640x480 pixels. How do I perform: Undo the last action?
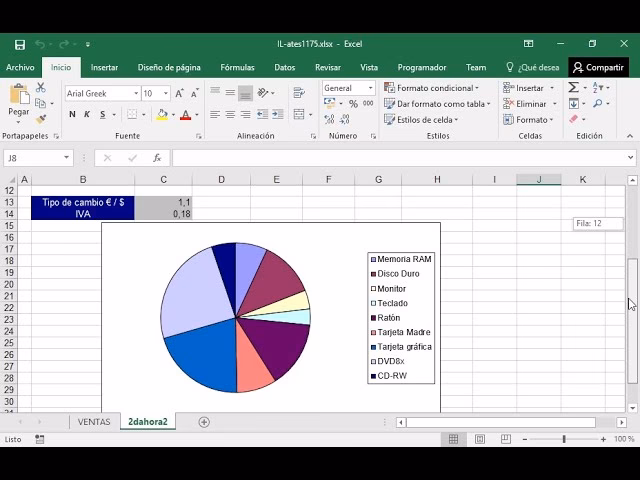click(40, 44)
